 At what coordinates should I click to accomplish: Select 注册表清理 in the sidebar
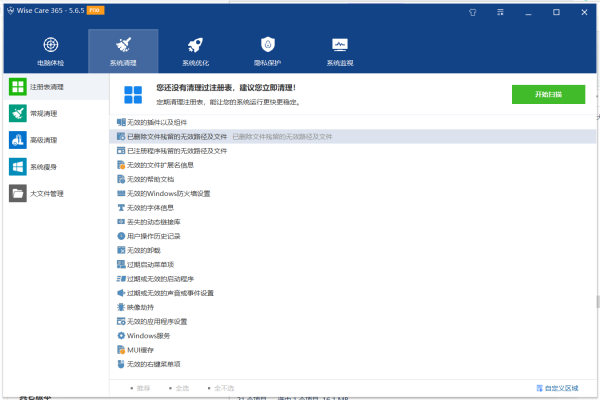(56, 87)
